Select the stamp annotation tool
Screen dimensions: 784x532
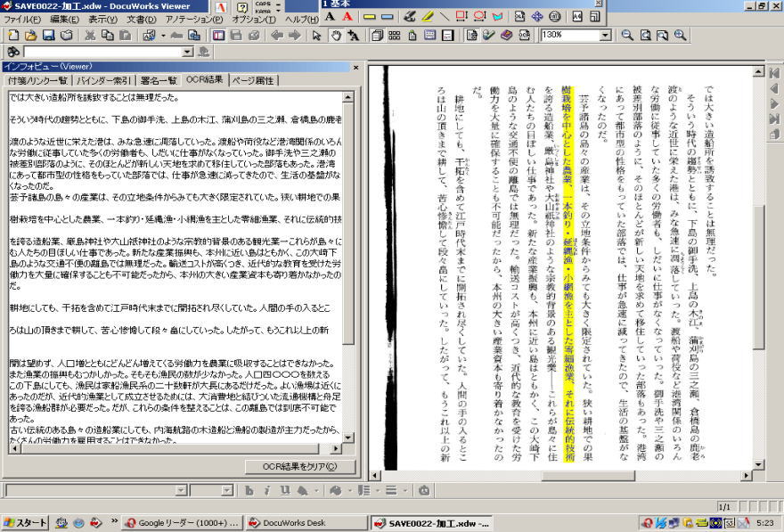(554, 17)
